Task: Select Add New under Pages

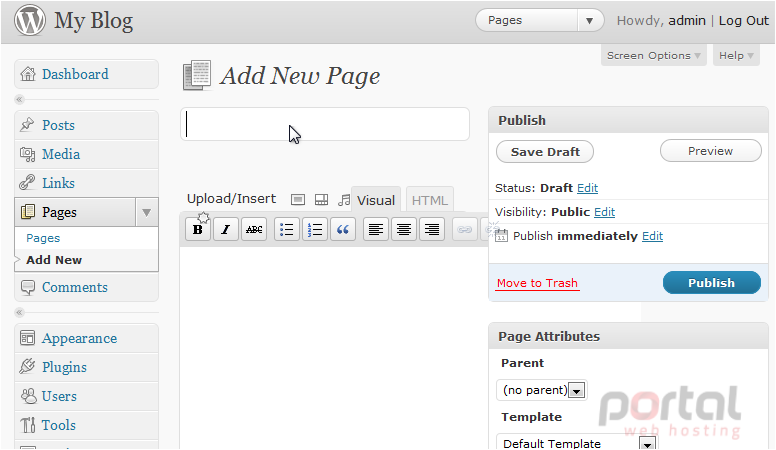Action: click(x=54, y=260)
